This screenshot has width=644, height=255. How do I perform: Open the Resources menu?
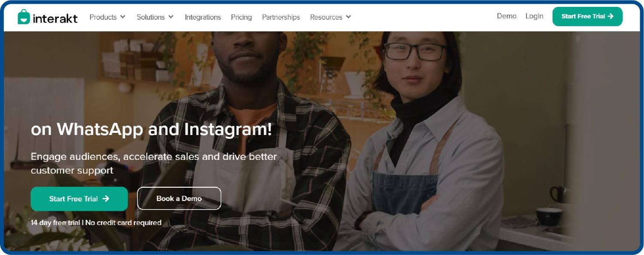pyautogui.click(x=331, y=17)
